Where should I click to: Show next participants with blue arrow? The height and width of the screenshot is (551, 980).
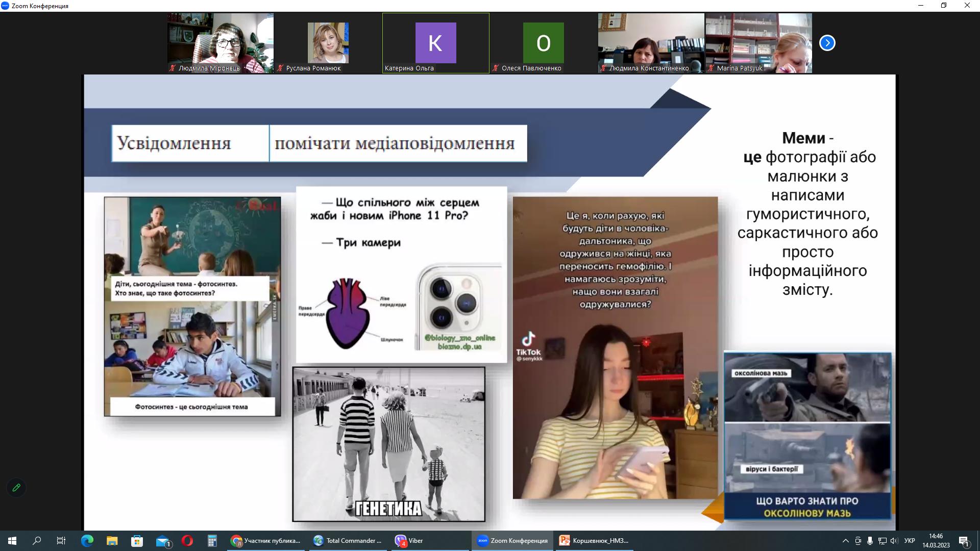point(827,43)
